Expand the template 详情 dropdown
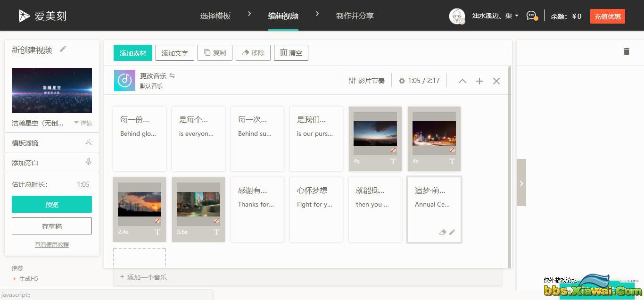644x300 pixels. [83, 123]
